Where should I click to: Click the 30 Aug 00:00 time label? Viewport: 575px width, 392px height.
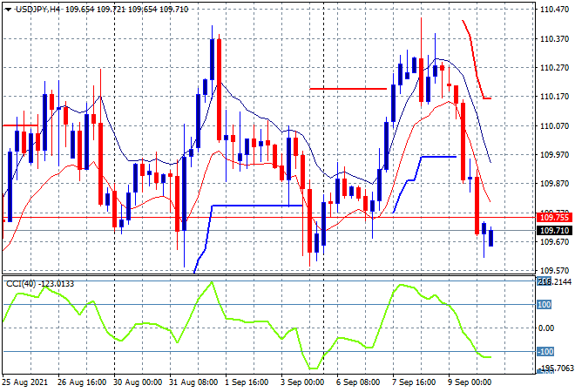coord(138,382)
